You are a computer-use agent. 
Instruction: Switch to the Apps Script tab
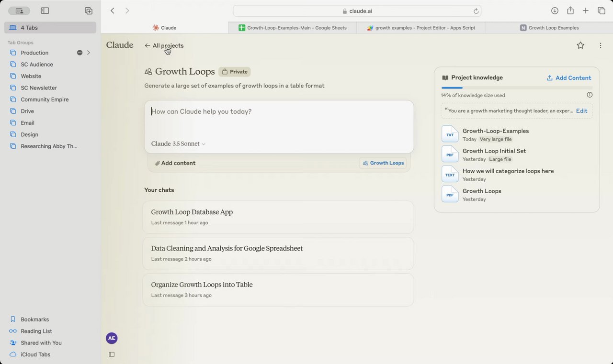coord(421,28)
